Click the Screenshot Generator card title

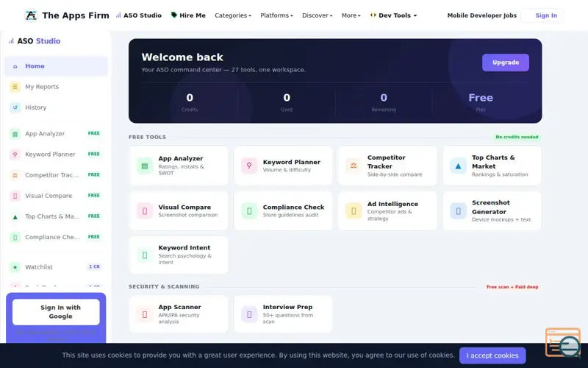point(491,207)
